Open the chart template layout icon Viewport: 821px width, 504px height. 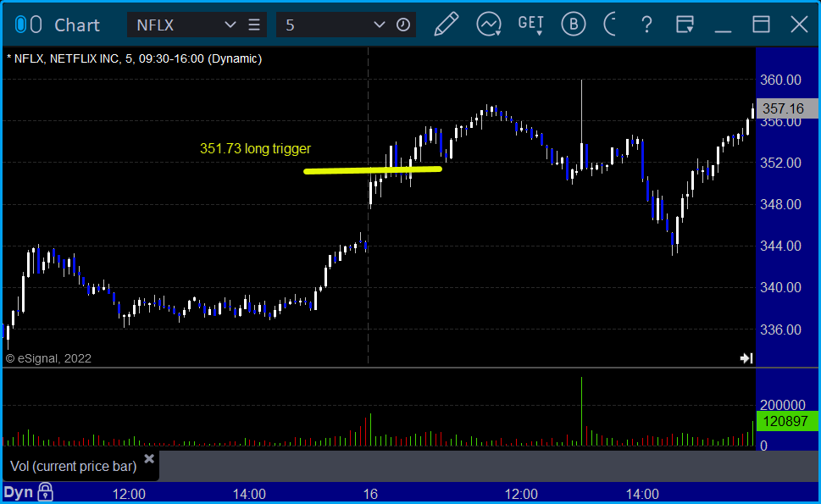685,24
